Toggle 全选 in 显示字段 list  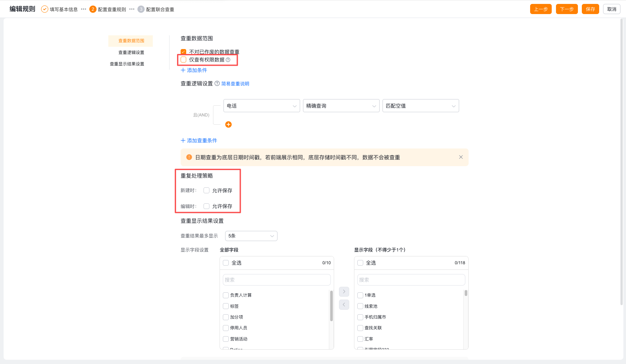click(x=360, y=263)
